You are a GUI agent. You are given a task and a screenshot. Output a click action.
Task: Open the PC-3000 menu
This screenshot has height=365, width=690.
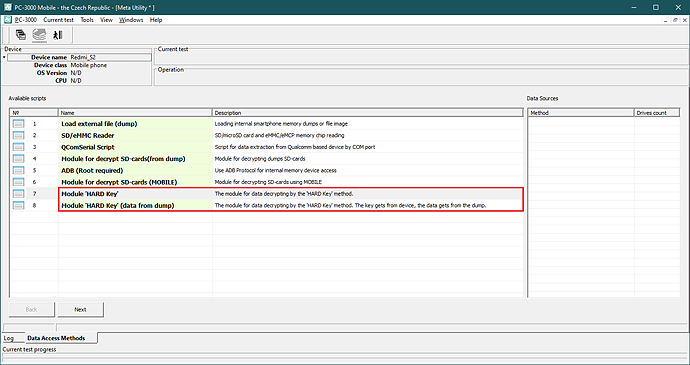[26, 20]
